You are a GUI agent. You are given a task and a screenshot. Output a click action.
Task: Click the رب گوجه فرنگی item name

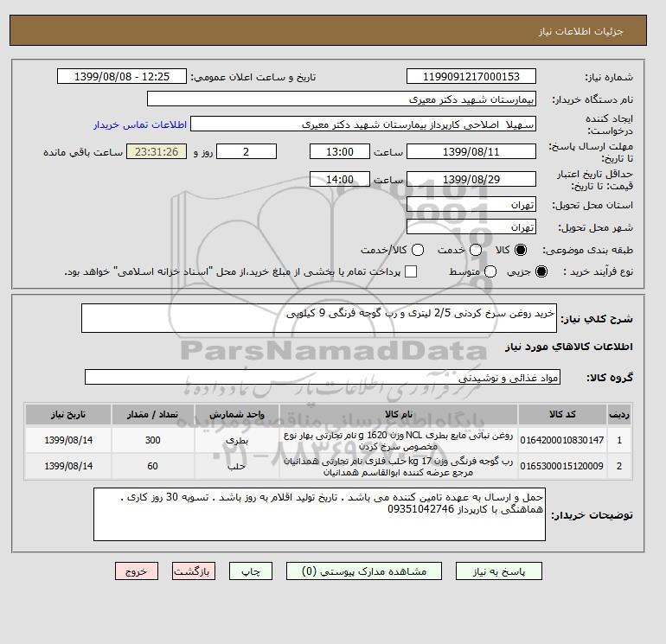(x=399, y=467)
